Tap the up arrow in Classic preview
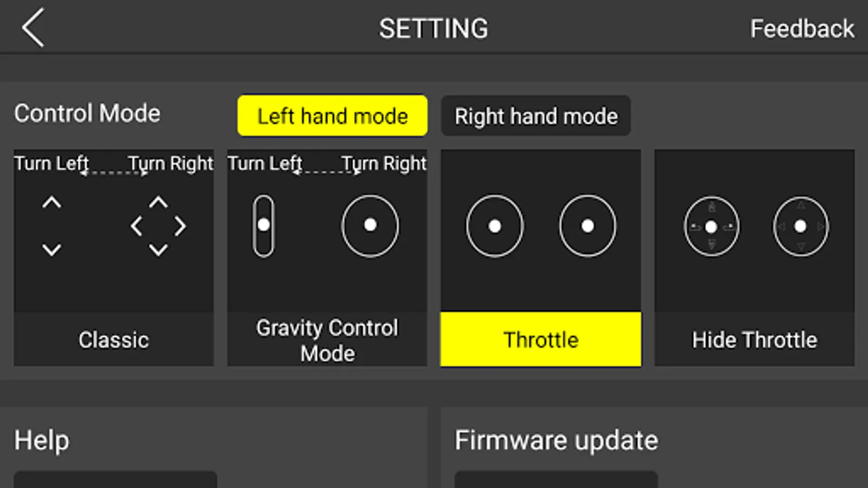The image size is (868, 488). [52, 203]
